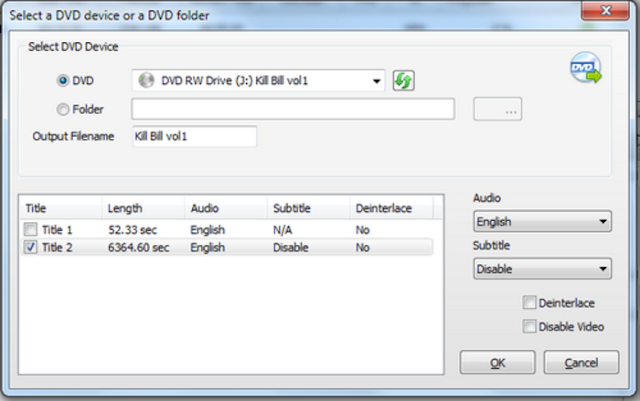
Task: Select the Title 1 row label
Action: tap(57, 230)
